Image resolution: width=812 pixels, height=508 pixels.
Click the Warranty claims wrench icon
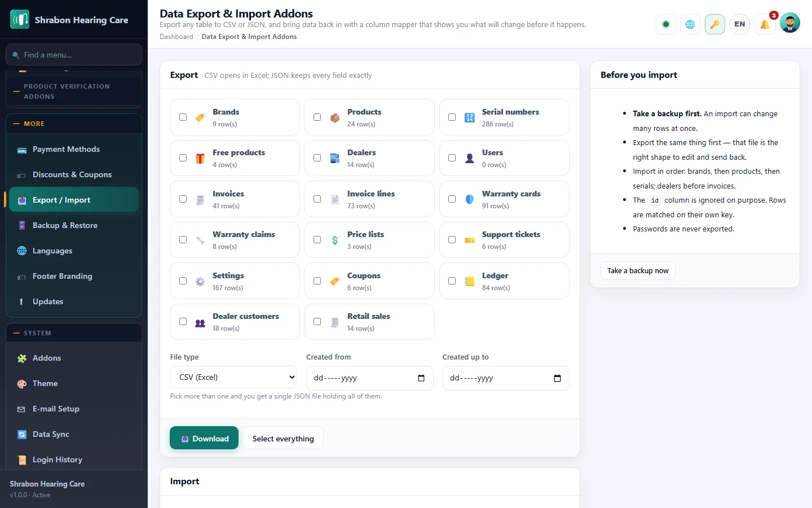(200, 240)
